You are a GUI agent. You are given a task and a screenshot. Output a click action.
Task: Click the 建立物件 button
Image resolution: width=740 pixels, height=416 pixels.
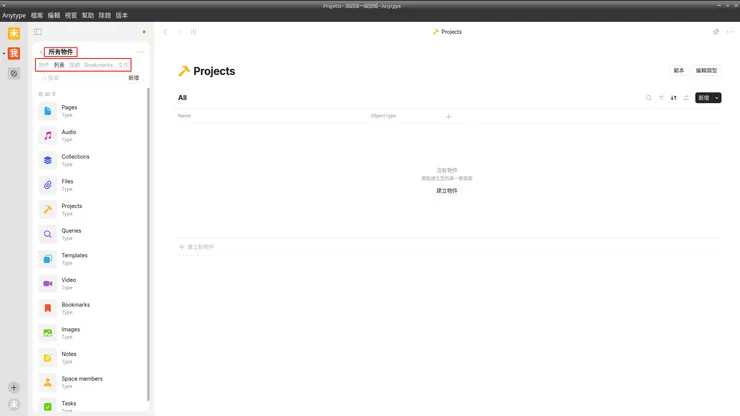coord(446,191)
